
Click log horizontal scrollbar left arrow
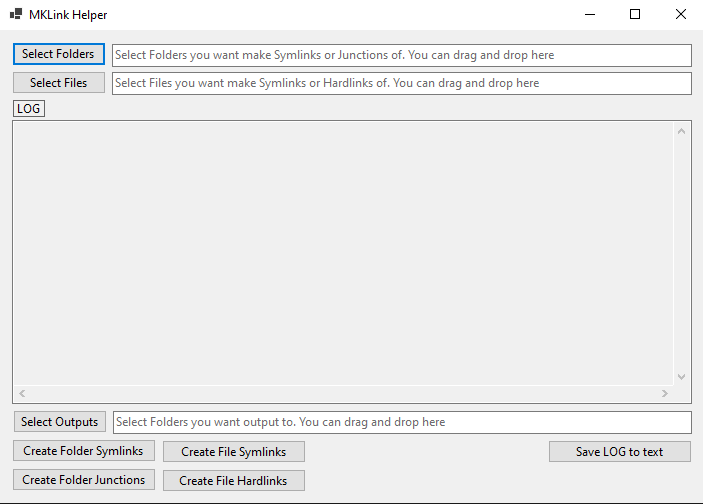[22, 393]
